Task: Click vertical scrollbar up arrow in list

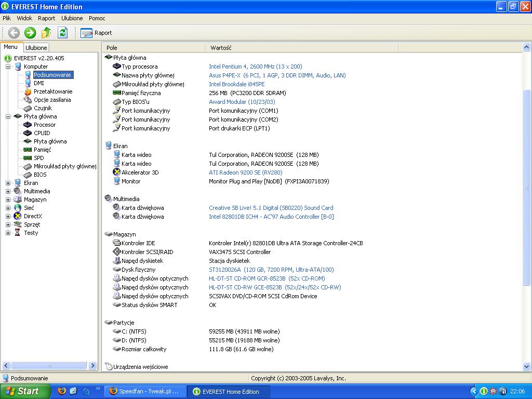Action: click(x=527, y=47)
